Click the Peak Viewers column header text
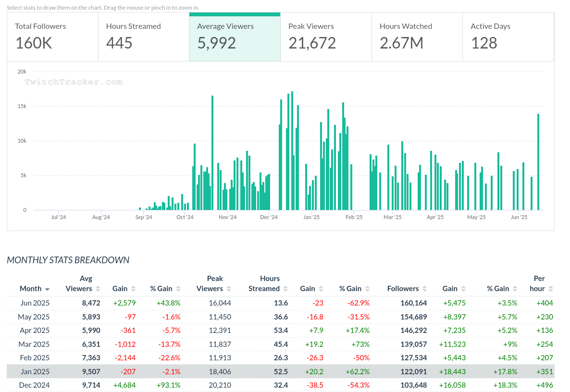Image resolution: width=570 pixels, height=392 pixels. (x=210, y=283)
